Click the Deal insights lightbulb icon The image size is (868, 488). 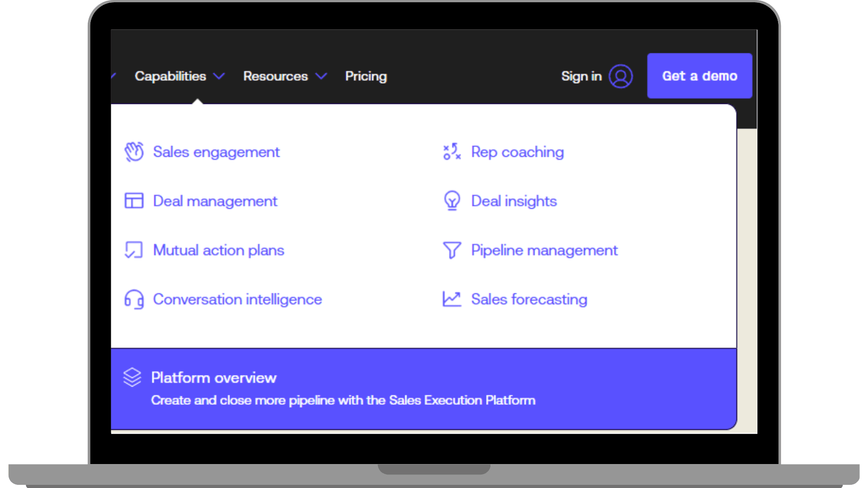click(x=452, y=201)
